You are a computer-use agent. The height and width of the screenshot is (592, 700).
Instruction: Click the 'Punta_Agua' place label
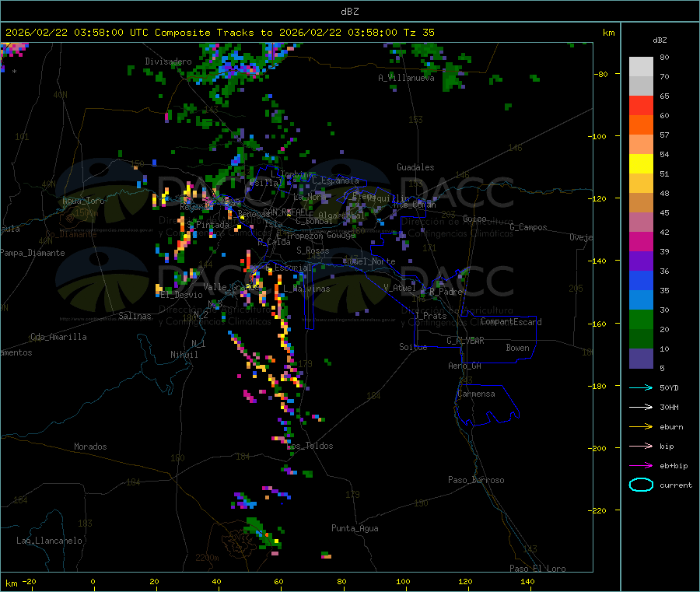[355, 528]
